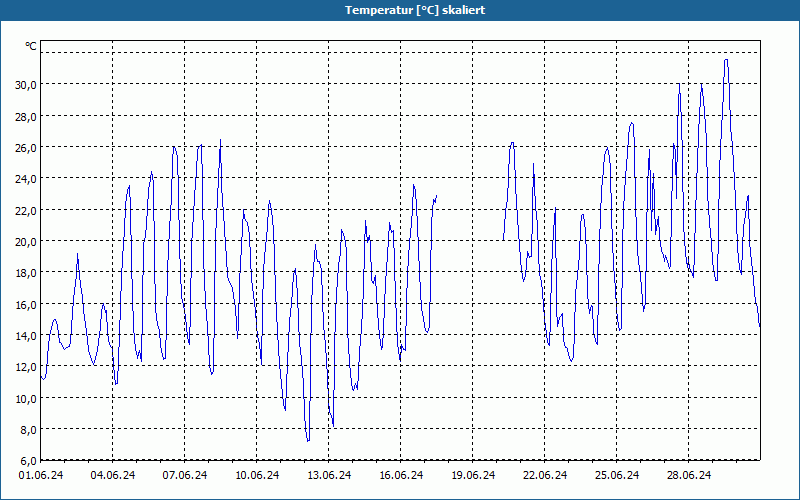The width and height of the screenshot is (800, 500).
Task: Click the 22.06.24 date label
Action: [544, 476]
